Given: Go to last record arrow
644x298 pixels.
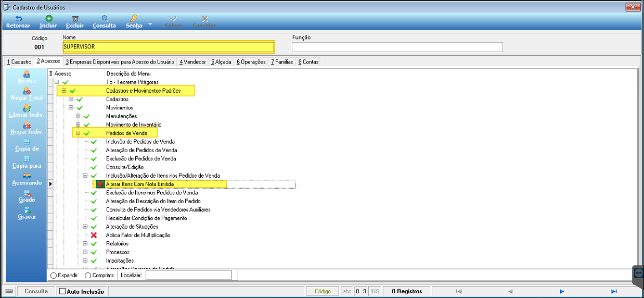Looking at the screenshot, I should tap(614, 291).
